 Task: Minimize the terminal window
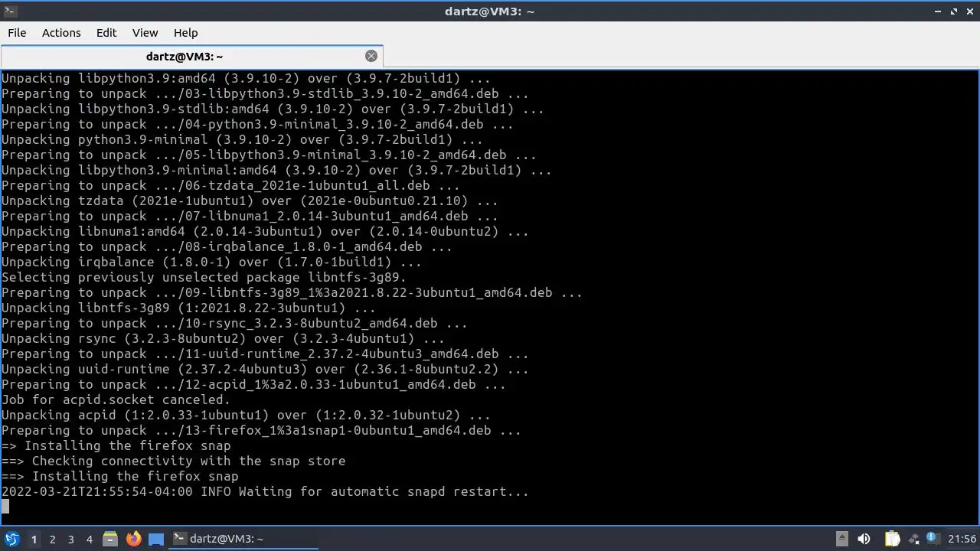(x=939, y=11)
